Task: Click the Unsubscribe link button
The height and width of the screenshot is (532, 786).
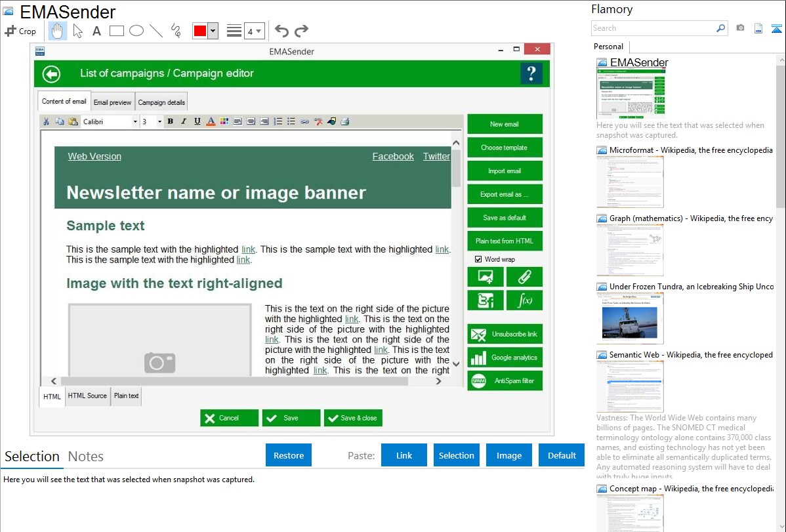Action: pyautogui.click(x=505, y=334)
